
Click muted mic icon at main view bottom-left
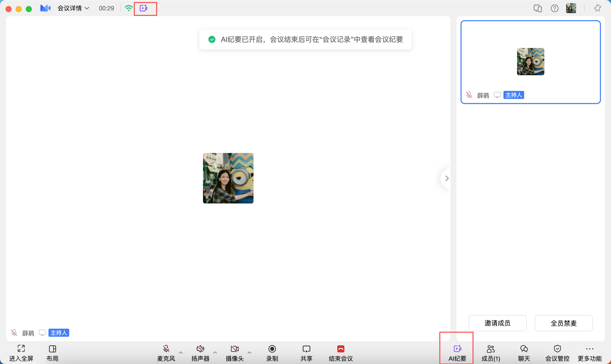[x=14, y=333]
